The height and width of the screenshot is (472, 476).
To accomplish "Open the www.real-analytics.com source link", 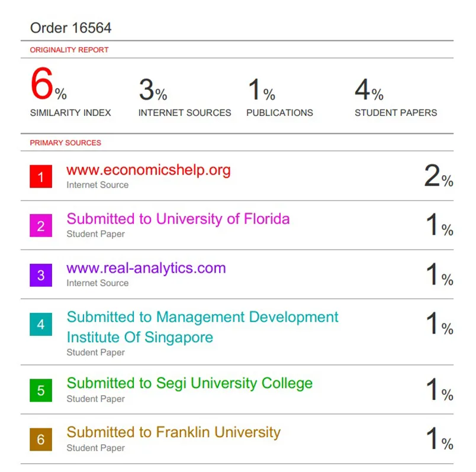I will 146,268.
